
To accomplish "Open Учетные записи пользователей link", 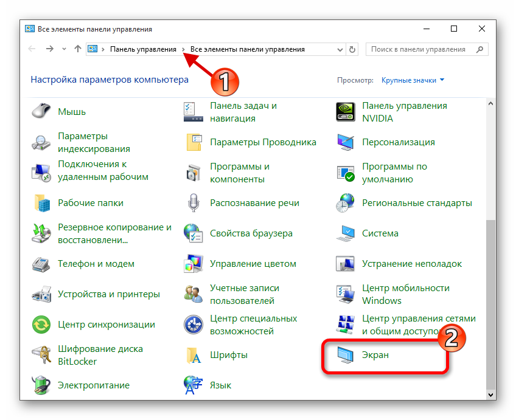I will [244, 294].
